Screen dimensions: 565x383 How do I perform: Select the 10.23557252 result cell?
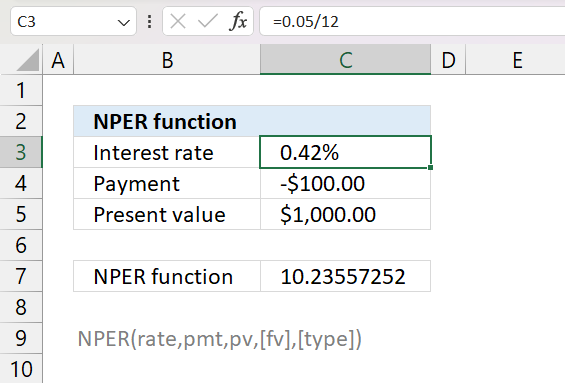coord(345,276)
